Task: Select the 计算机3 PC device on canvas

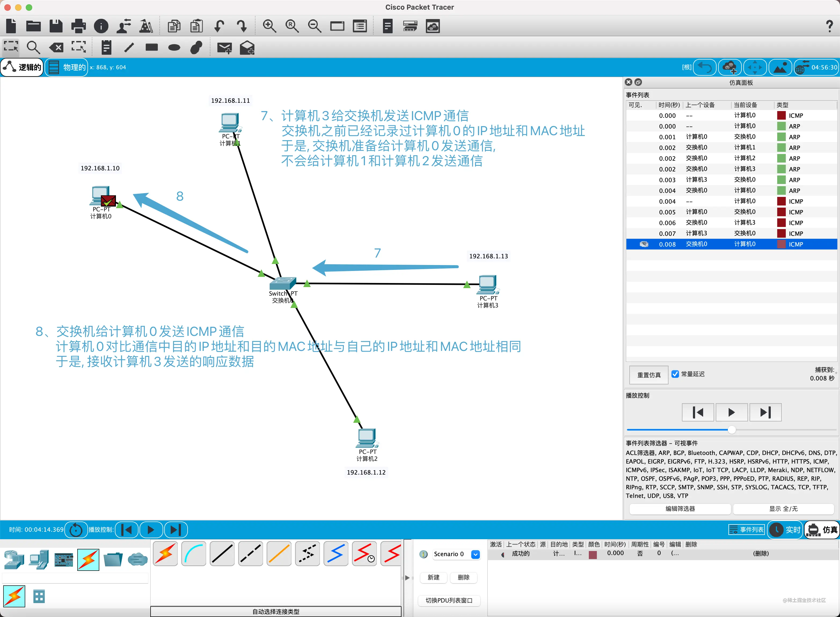Action: 488,285
